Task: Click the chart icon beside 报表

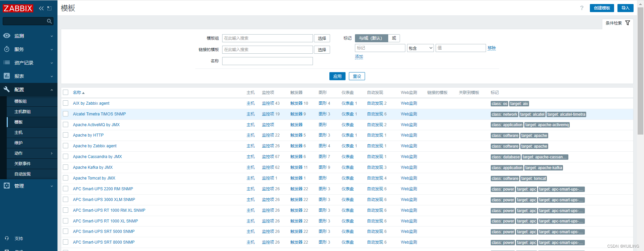Action: pos(7,76)
